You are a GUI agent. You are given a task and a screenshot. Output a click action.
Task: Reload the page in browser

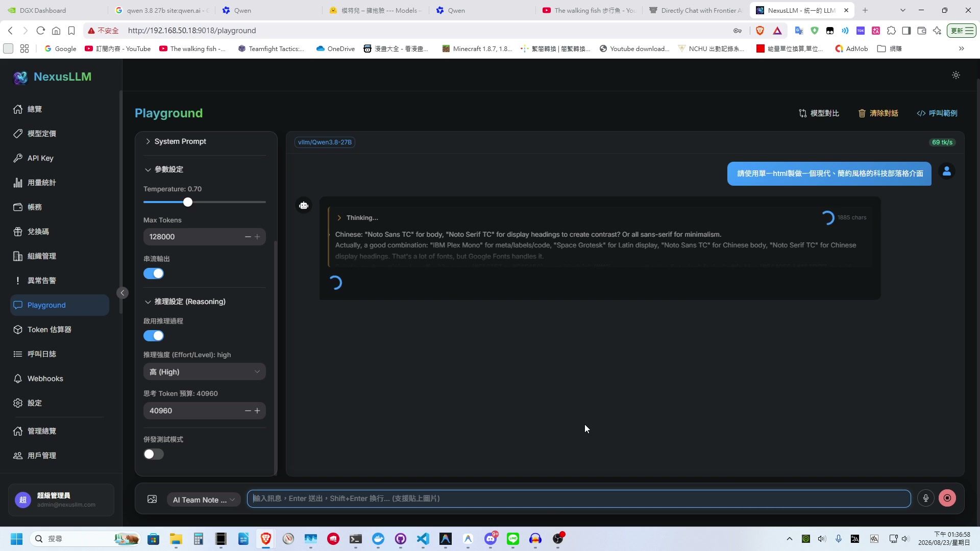coord(41,31)
